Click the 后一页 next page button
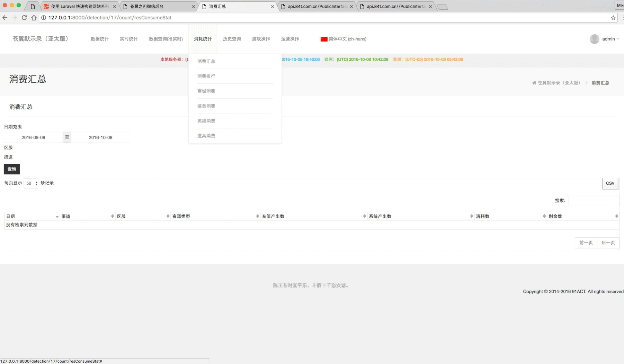 click(x=608, y=243)
